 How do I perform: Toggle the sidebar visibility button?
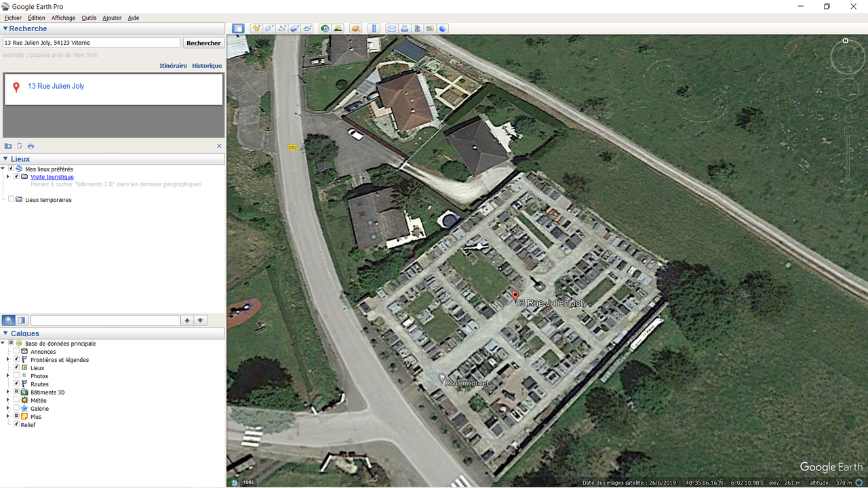pos(238,28)
